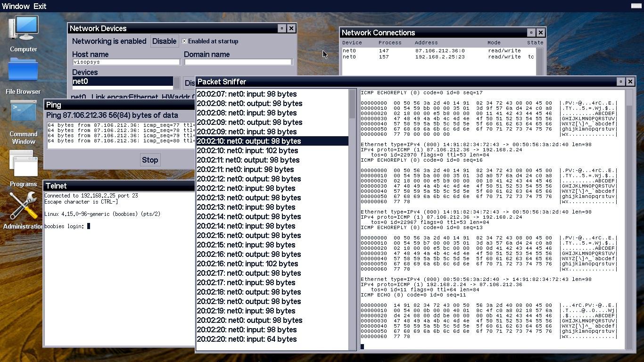Open the File Browser desktop icon
This screenshot has width=644, height=362.
click(x=23, y=76)
